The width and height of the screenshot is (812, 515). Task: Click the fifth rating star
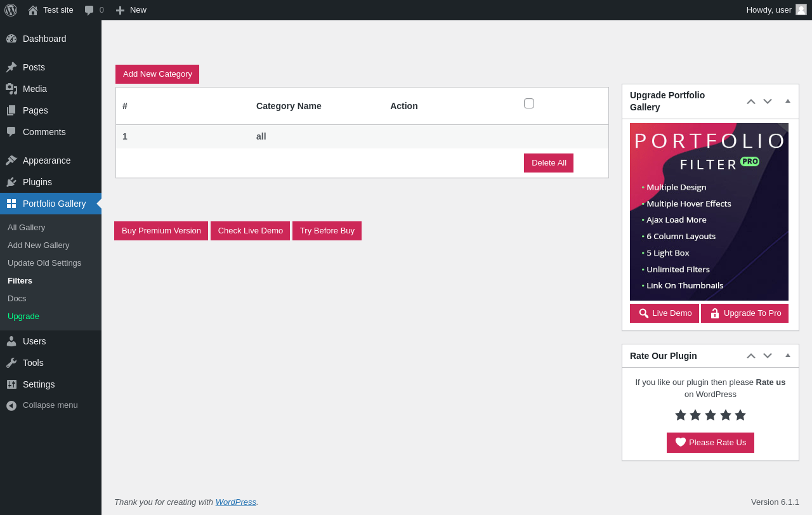click(x=740, y=415)
